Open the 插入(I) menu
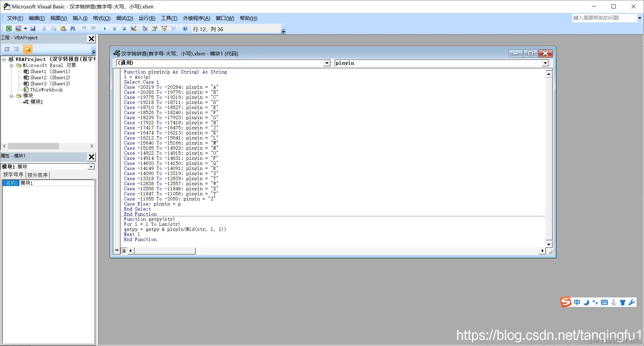Viewport: 644px width, 346px height. pos(80,18)
